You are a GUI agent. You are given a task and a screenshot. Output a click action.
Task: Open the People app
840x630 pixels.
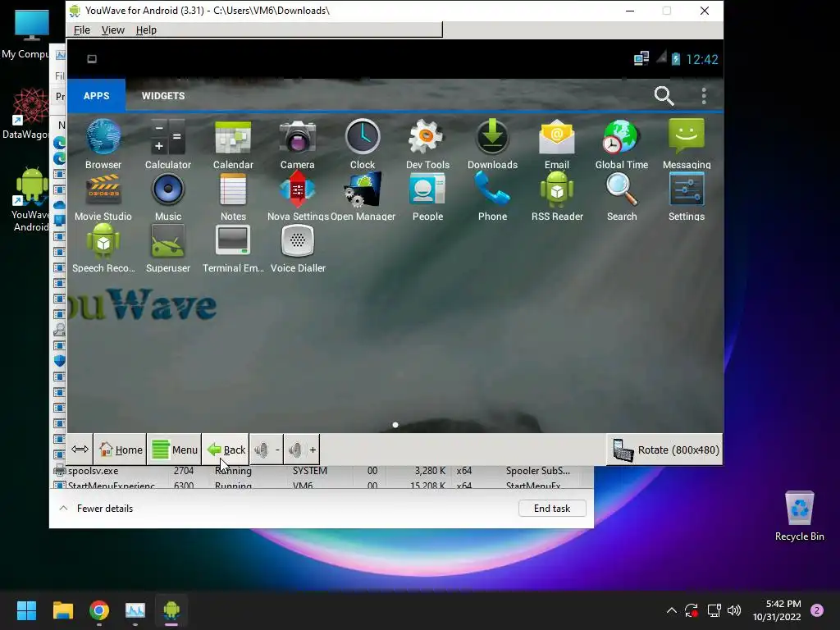pos(427,196)
